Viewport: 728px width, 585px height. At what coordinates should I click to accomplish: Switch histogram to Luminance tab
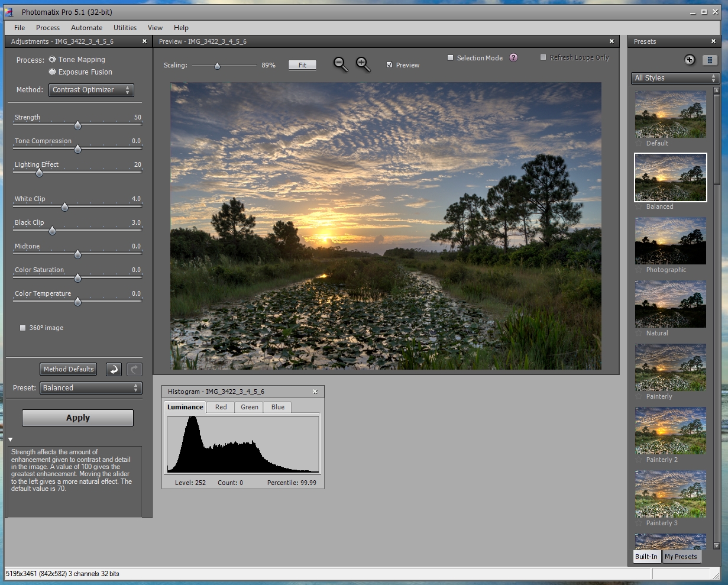185,407
